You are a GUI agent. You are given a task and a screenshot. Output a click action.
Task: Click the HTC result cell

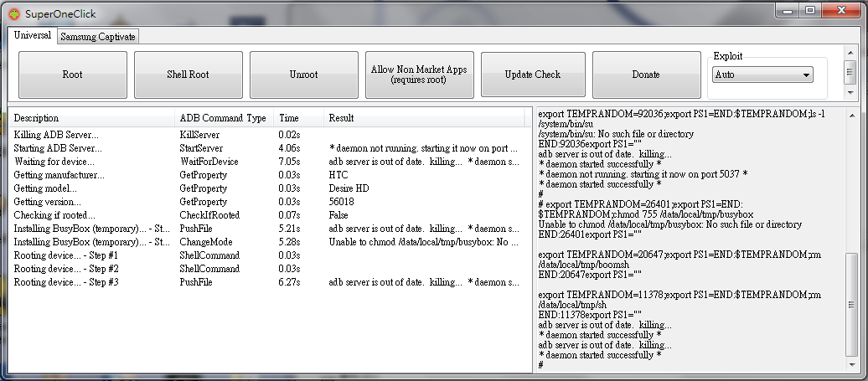pos(338,175)
